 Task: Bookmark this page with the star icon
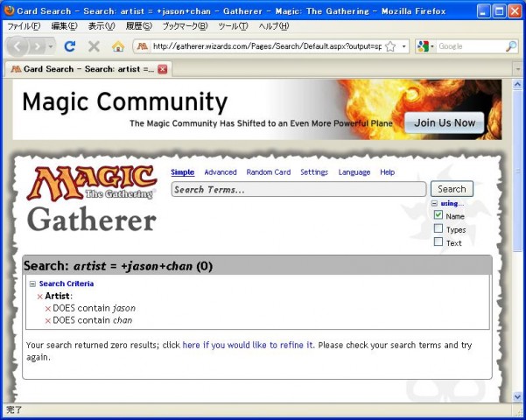tap(390, 46)
